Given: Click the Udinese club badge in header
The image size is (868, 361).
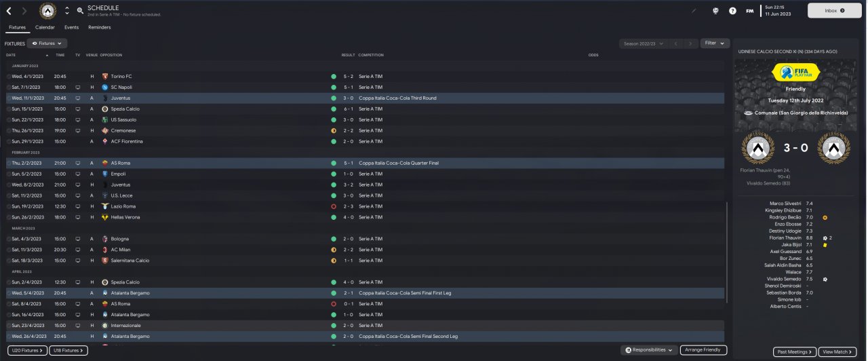Looking at the screenshot, I should 48,11.
